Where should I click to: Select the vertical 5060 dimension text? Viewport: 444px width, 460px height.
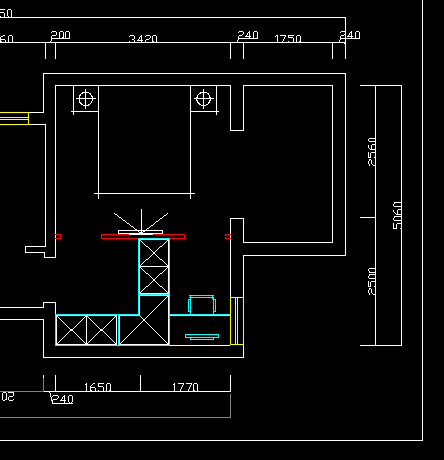point(397,215)
